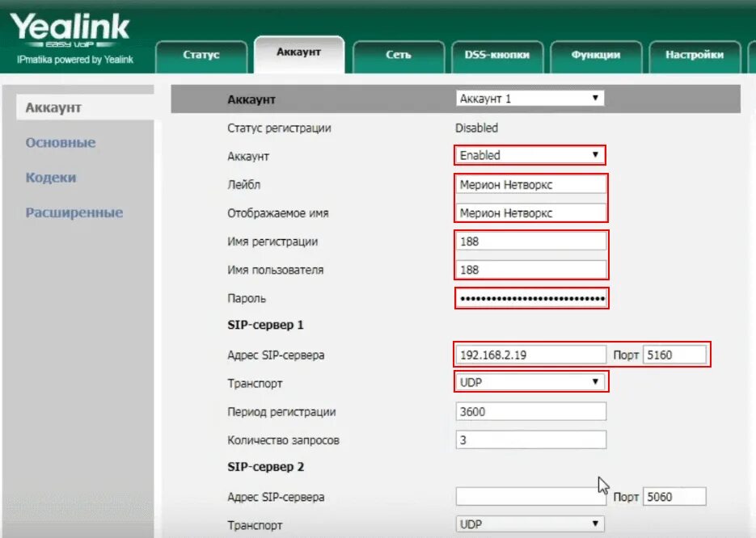The width and height of the screenshot is (756, 538).
Task: Click the empty SIP-сервер 2 address field
Action: pyautogui.click(x=531, y=497)
